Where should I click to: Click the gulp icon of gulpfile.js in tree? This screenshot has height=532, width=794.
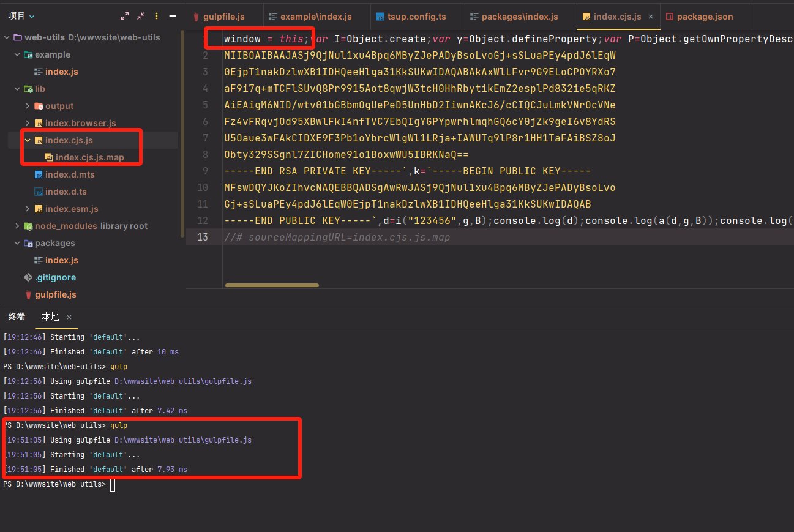coord(28,294)
